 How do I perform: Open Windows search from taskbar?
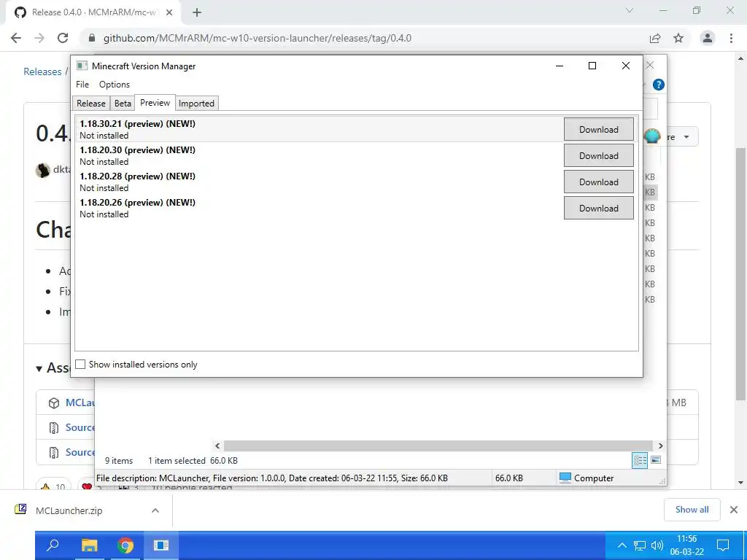point(53,545)
